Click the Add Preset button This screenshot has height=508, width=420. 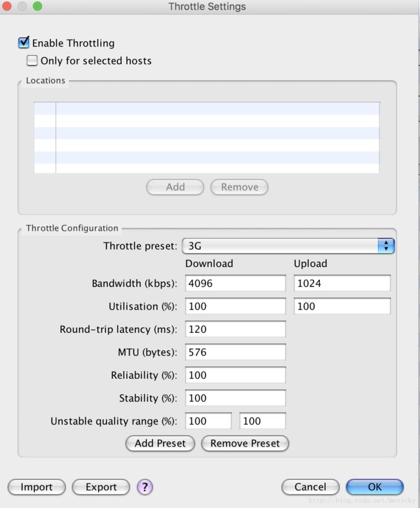pyautogui.click(x=160, y=443)
